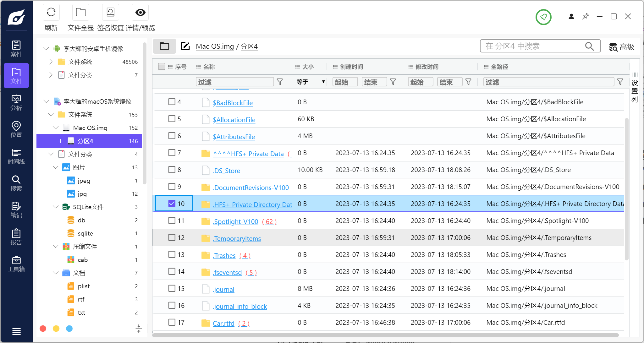Uncheck the checkbox for row 10

(x=172, y=204)
